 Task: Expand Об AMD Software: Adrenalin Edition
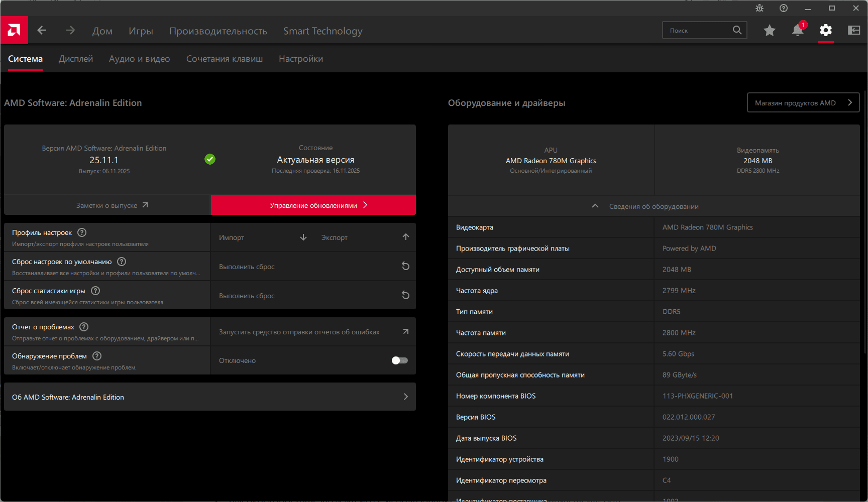210,397
